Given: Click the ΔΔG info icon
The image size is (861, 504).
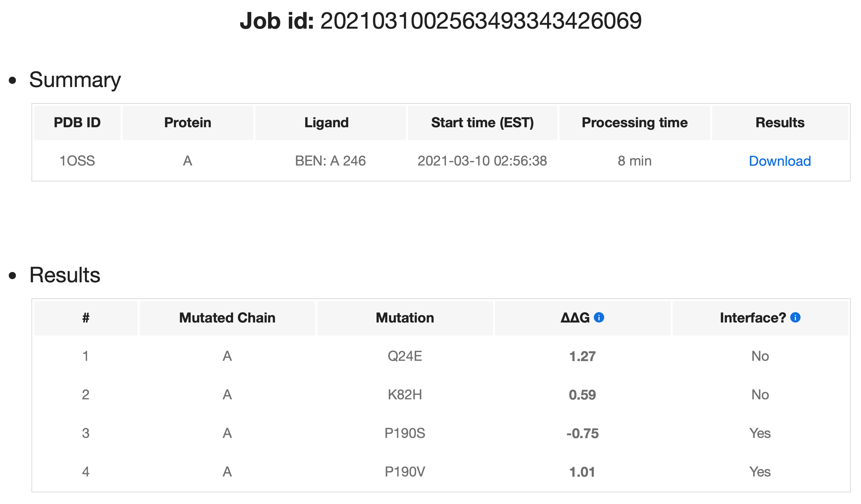Looking at the screenshot, I should pos(599,318).
